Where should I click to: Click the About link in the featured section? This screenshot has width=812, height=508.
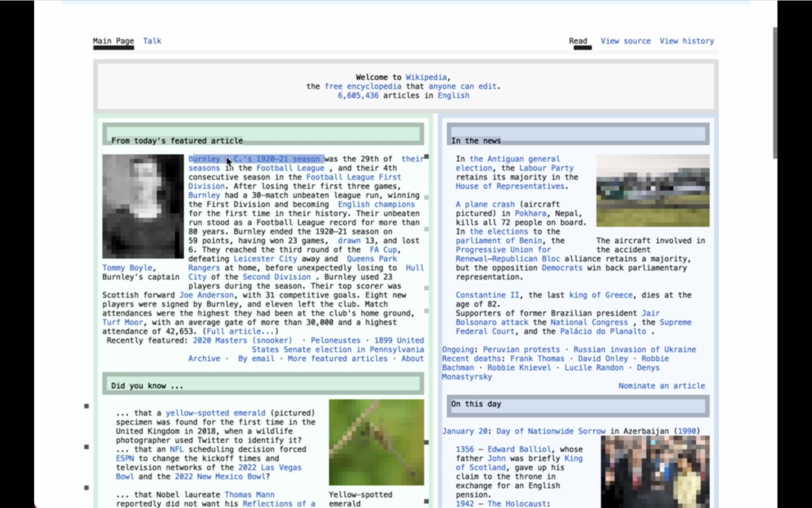pos(412,358)
